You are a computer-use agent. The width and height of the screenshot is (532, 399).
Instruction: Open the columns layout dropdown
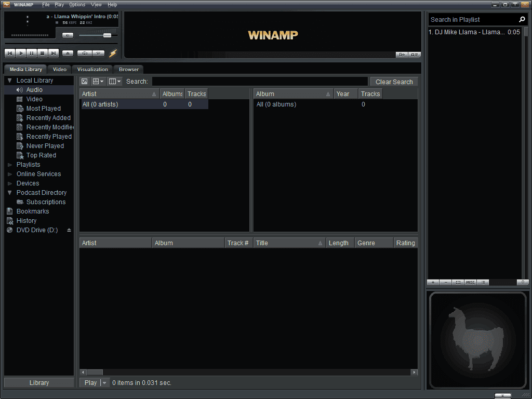(x=115, y=82)
